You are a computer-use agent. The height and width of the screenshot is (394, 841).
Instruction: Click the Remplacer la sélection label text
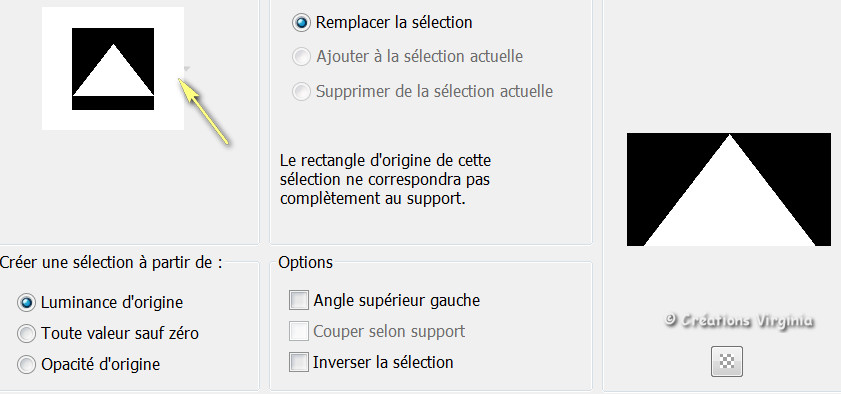click(x=394, y=23)
